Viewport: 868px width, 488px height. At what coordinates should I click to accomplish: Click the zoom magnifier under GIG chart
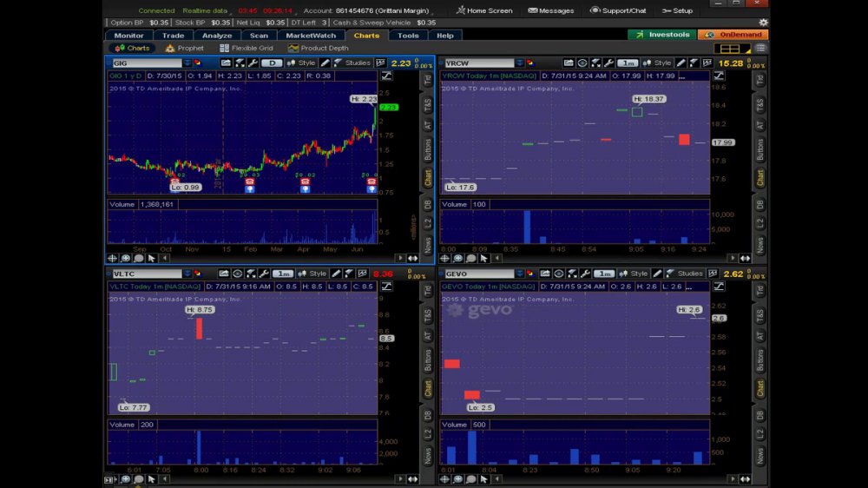tap(126, 259)
